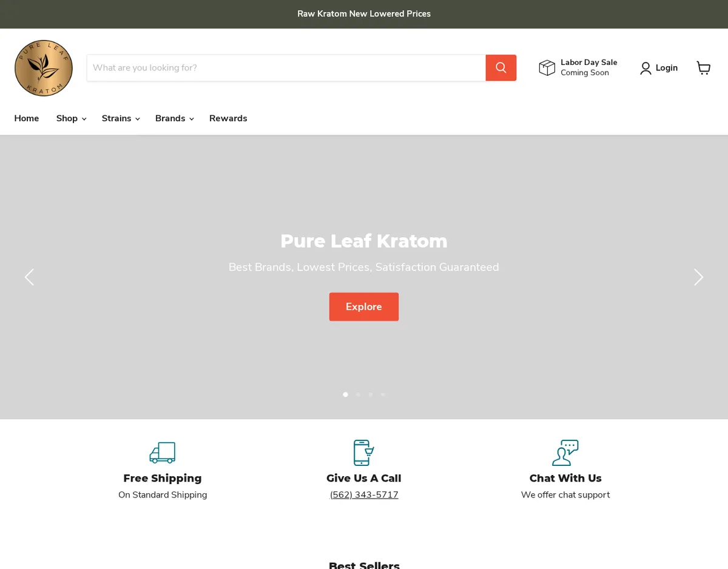The image size is (728, 569).
Task: Expand the Shop dropdown menu
Action: coord(71,118)
